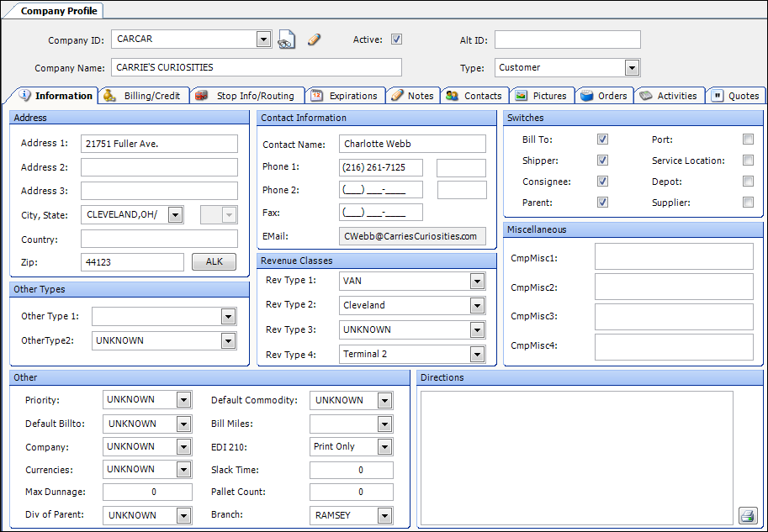Viewport: 768px width, 532px height.
Task: Check the Service Location checkbox
Action: [x=748, y=161]
